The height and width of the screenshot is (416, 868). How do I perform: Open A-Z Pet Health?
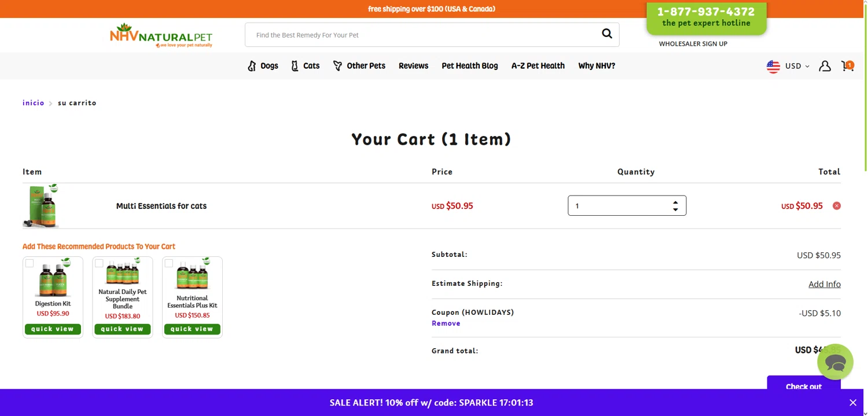pos(538,66)
